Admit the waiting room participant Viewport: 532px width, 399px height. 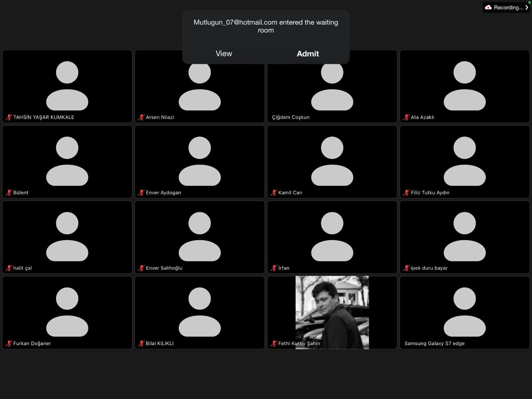308,54
